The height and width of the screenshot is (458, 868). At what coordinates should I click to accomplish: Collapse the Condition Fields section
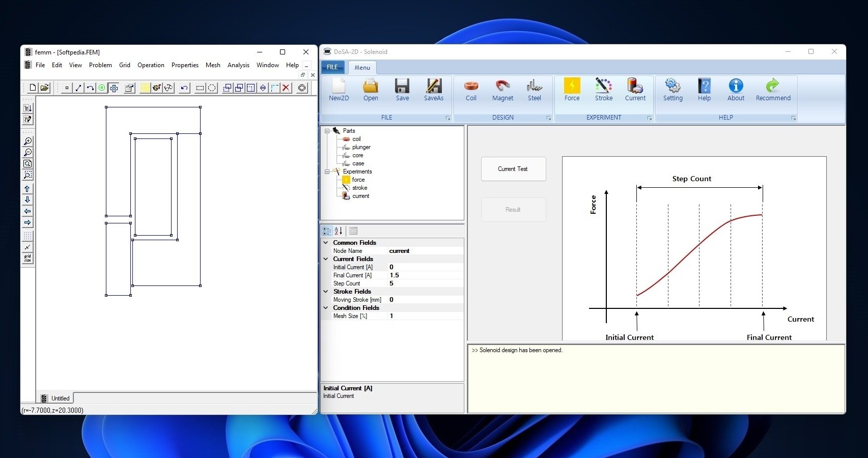click(326, 308)
